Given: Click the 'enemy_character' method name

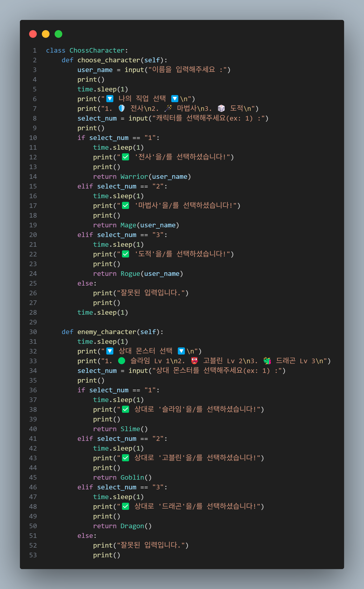Looking at the screenshot, I should click(107, 332).
